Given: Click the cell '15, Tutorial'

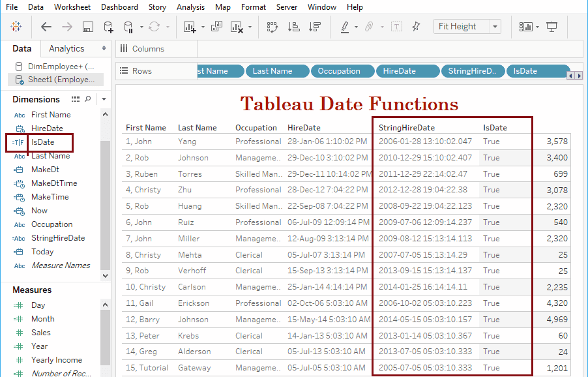Looking at the screenshot, I should click(147, 368).
